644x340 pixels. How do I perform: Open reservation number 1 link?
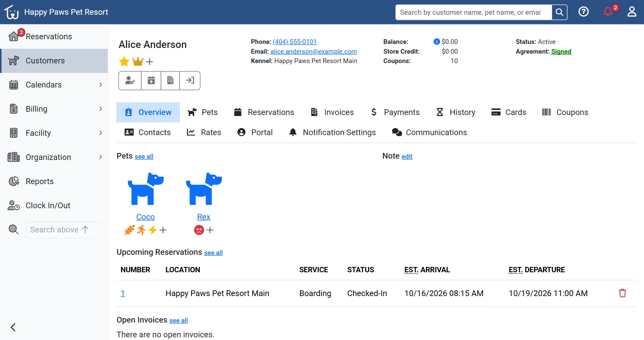tap(123, 293)
